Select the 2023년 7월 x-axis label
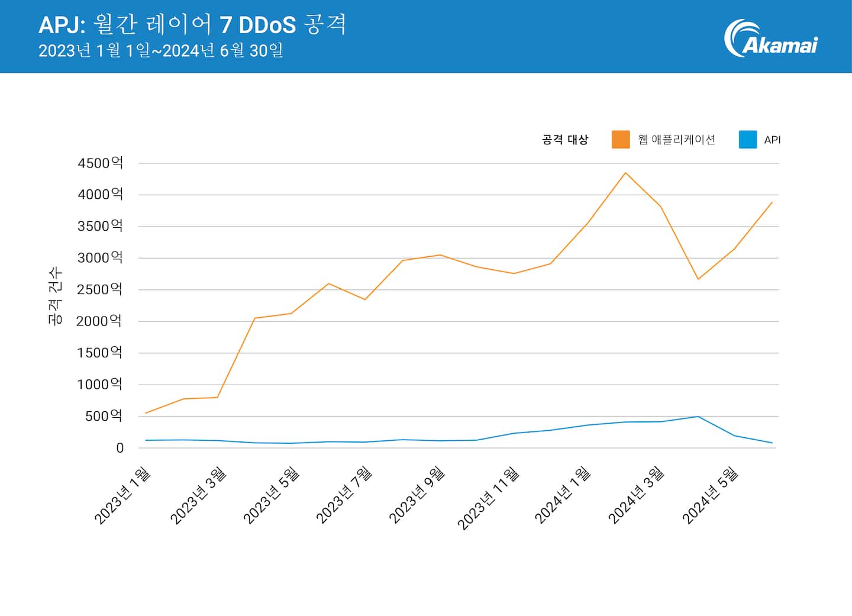The image size is (852, 616). 344,495
